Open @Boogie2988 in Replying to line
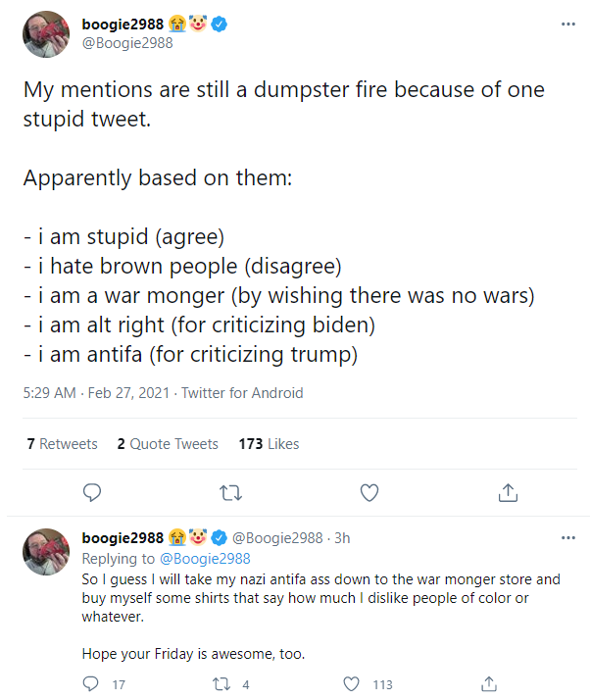The width and height of the screenshot is (590, 700). click(x=205, y=559)
